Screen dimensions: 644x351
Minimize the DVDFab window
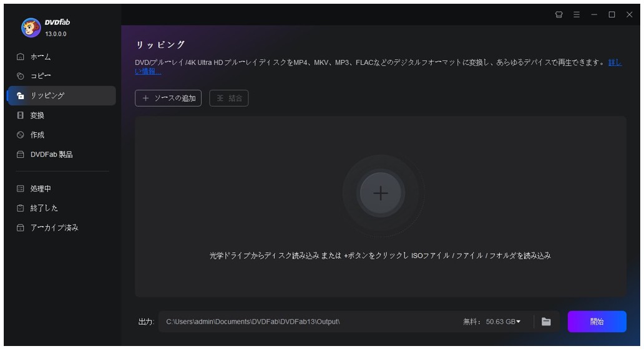pyautogui.click(x=594, y=14)
